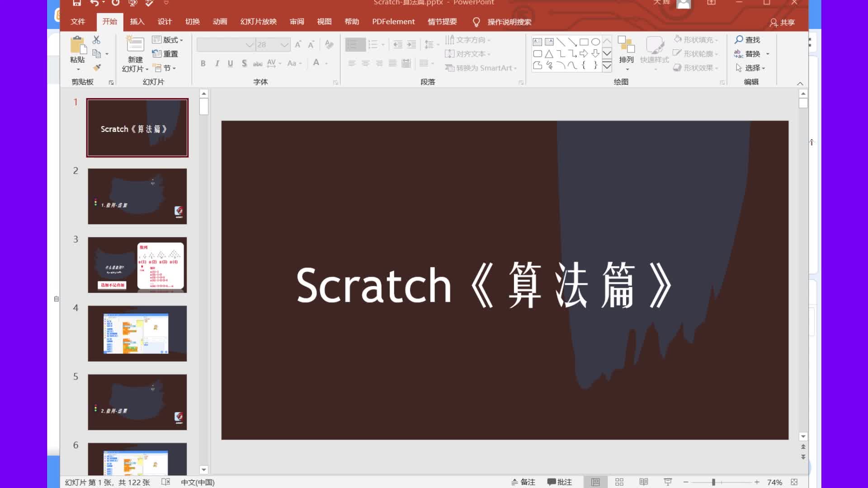Click the Save icon in quick access toolbar

(77, 3)
